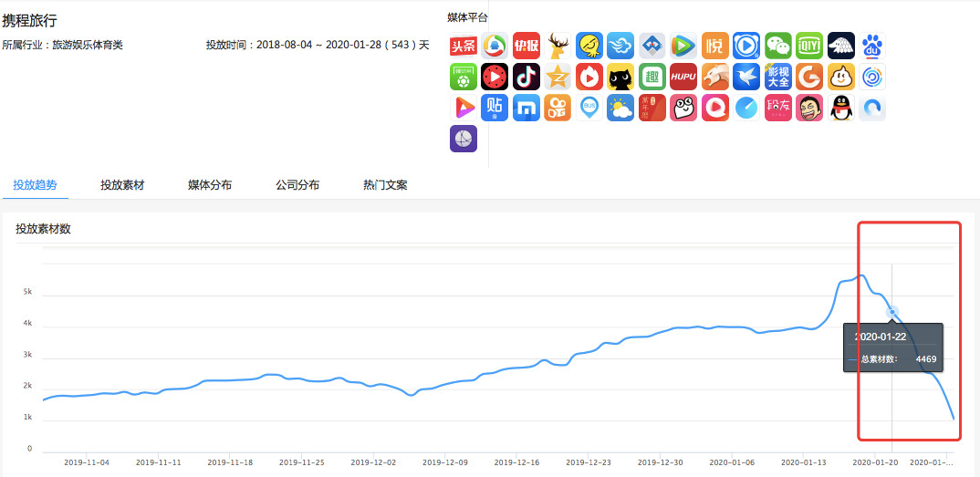Click the Toutiao (头条) media icon
Screen dimensions: 980x477
(464, 47)
